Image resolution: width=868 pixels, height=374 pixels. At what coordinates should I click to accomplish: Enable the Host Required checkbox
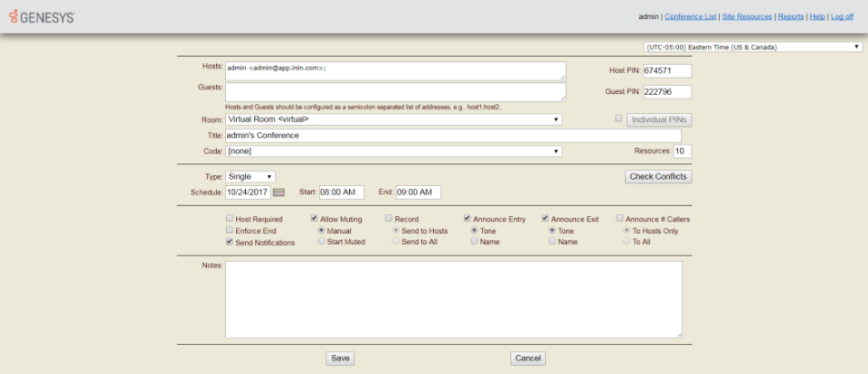(x=229, y=219)
